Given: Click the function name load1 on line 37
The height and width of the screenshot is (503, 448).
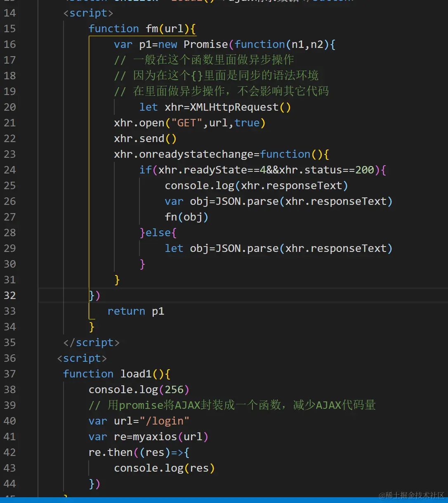Looking at the screenshot, I should point(136,374).
